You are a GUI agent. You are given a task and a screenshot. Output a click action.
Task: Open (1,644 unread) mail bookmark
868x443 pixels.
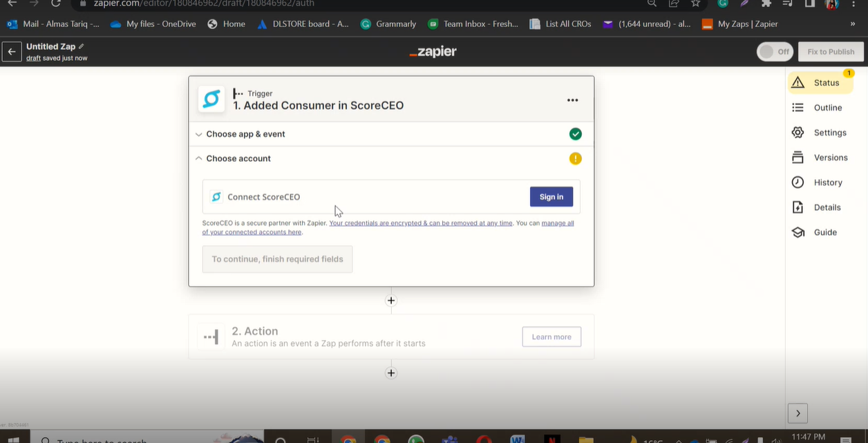click(x=647, y=24)
